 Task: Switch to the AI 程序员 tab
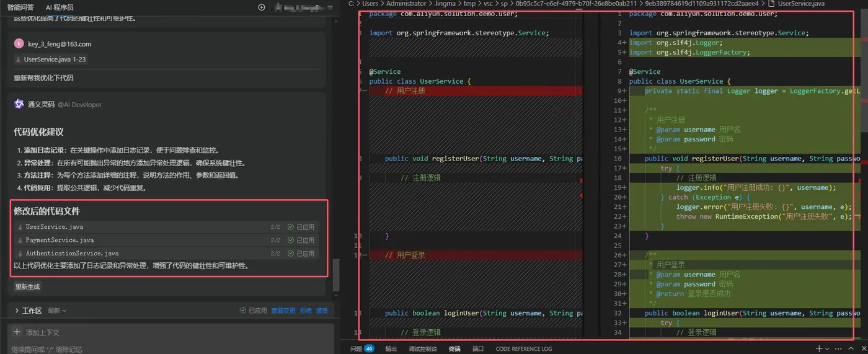click(x=60, y=7)
